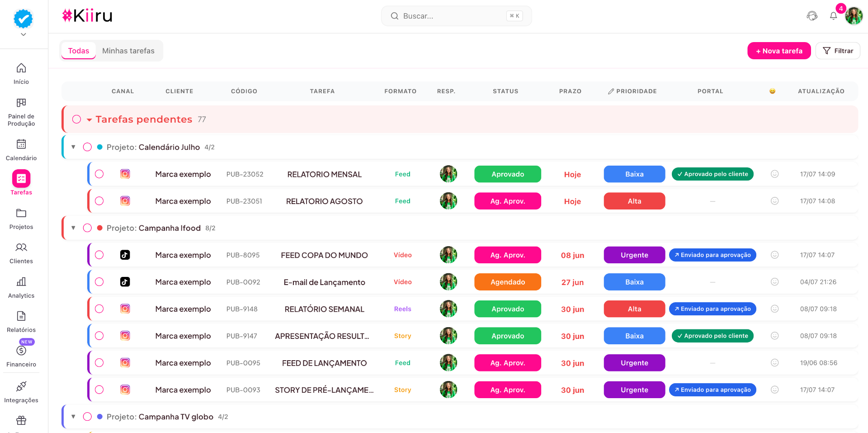
Task: Switch to the Todas tab
Action: coord(79,51)
